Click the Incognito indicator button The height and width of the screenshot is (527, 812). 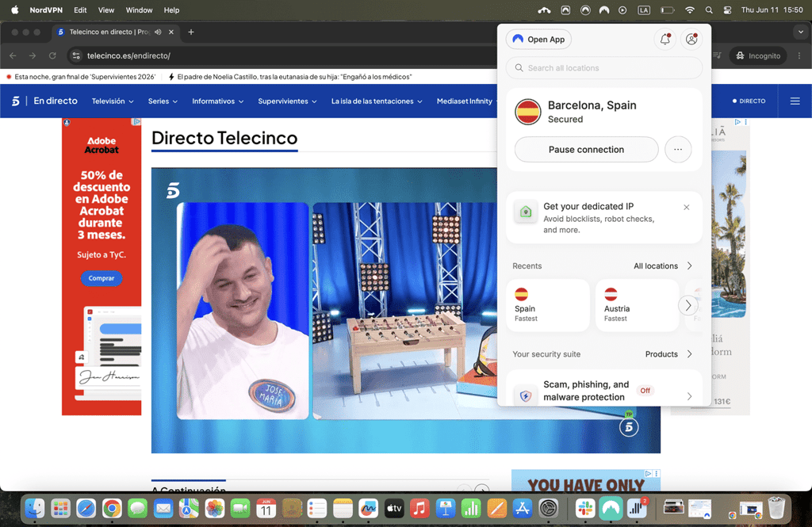pos(757,56)
